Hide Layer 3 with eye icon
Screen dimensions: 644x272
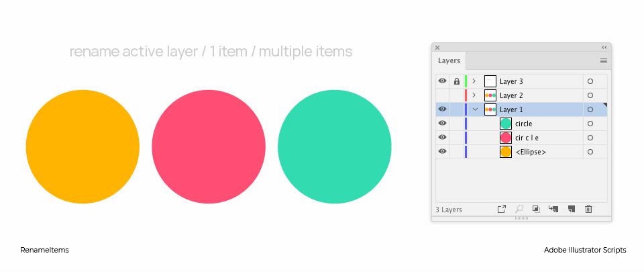point(442,81)
